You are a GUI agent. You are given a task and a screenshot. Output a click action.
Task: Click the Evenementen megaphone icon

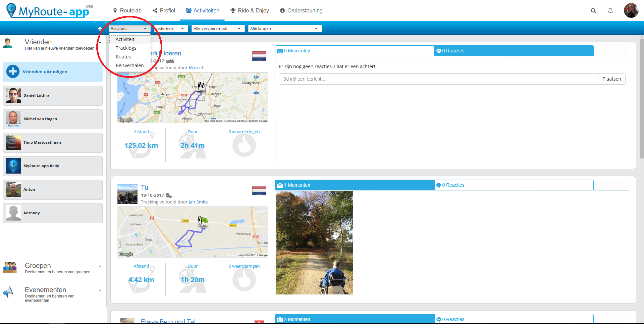(8, 292)
